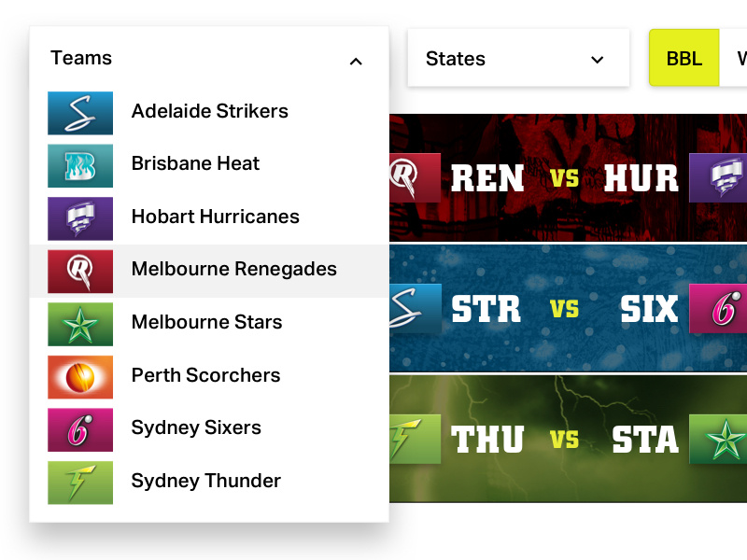
Task: Open the States dropdown
Action: 518,58
